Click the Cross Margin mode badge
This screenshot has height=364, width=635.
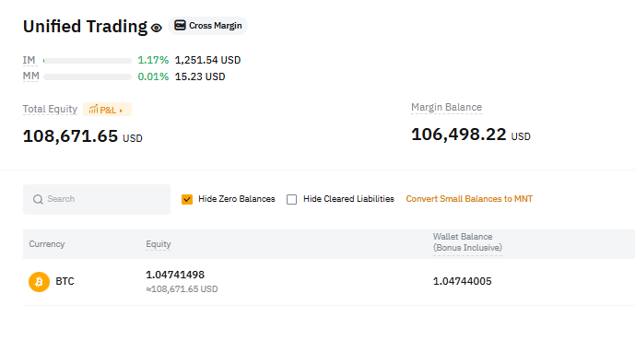[207, 26]
